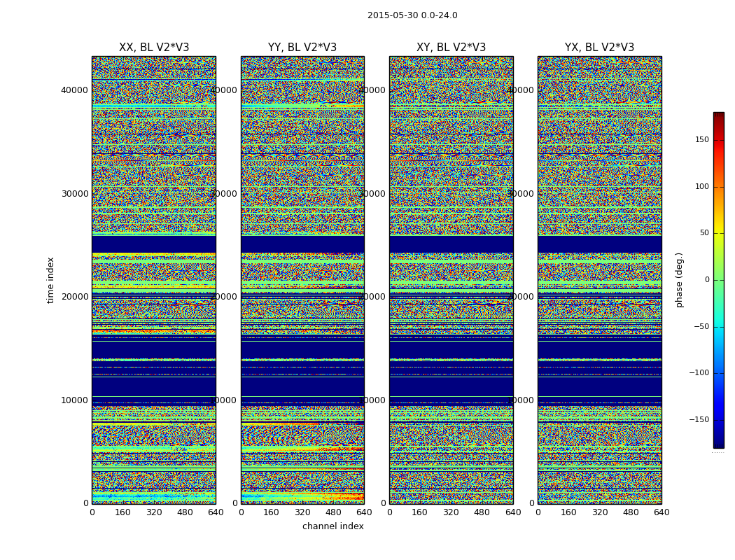Click the phase colorbar near 150
Viewport: 735px width, 560px height.
[x=719, y=139]
